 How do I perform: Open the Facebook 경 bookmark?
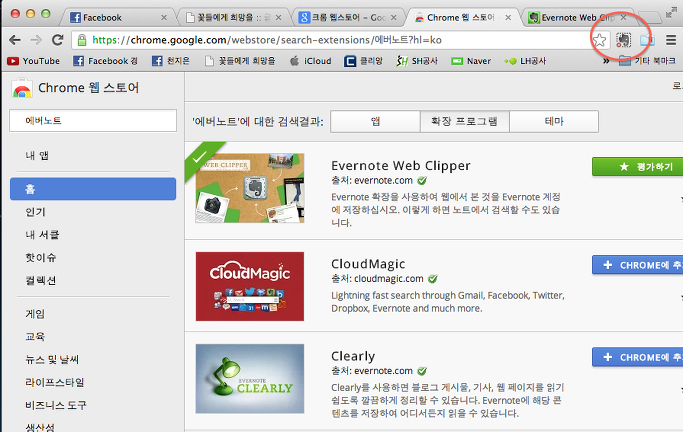(x=105, y=61)
